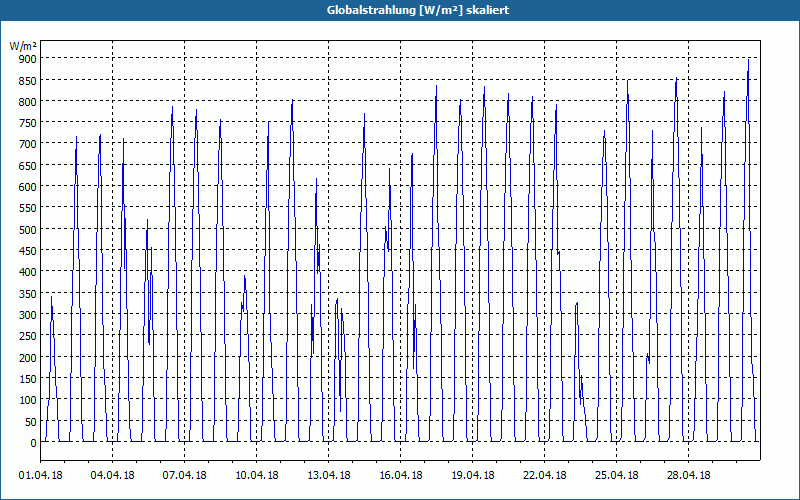This screenshot has width=800, height=500.
Task: Click the 750 y-axis value
Action: point(28,123)
